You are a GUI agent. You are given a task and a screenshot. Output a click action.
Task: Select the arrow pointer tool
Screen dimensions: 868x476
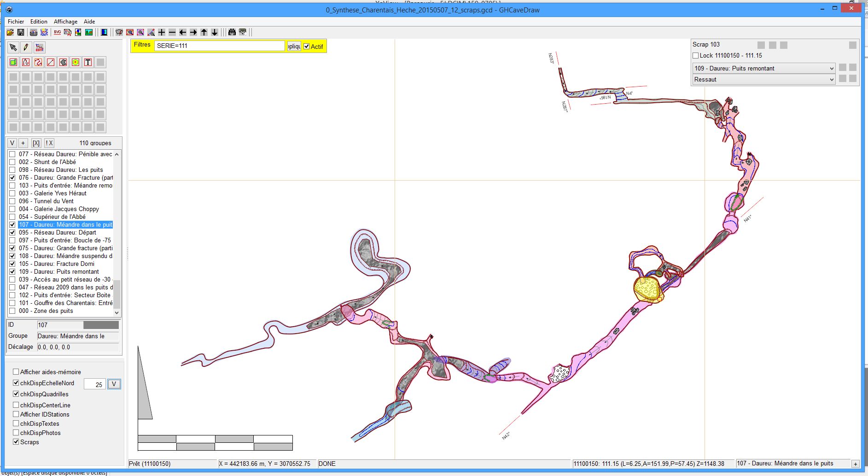coord(13,47)
